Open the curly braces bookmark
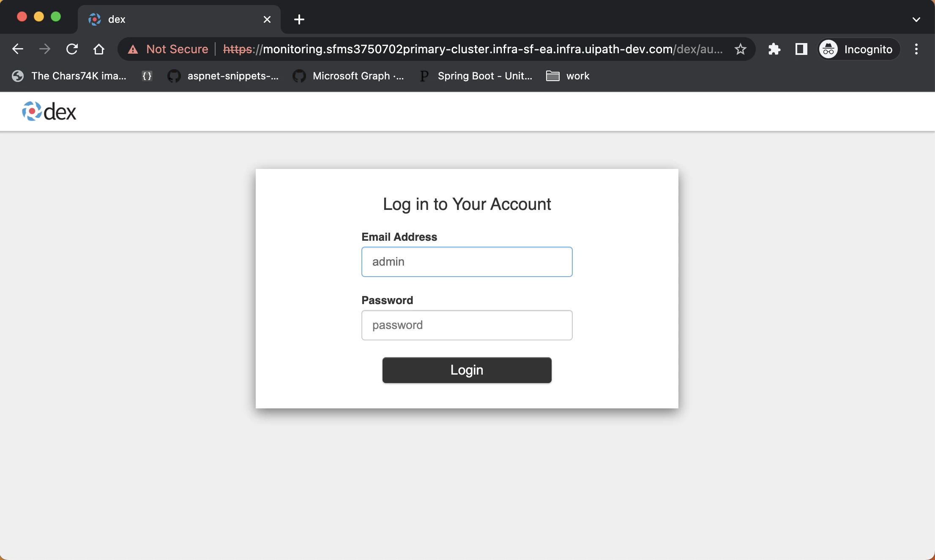935x560 pixels. (x=147, y=76)
